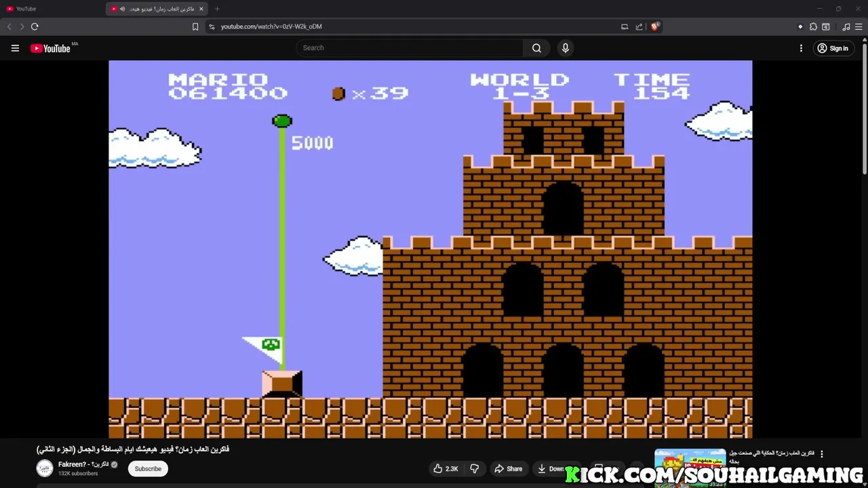
Task: Open a new tab with plus button
Action: [217, 9]
